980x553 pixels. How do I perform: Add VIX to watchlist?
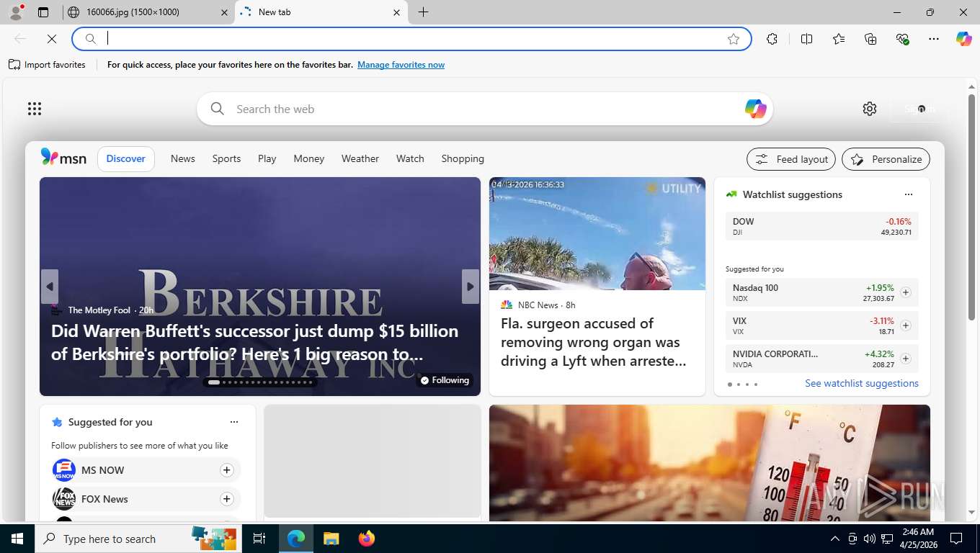906,325
